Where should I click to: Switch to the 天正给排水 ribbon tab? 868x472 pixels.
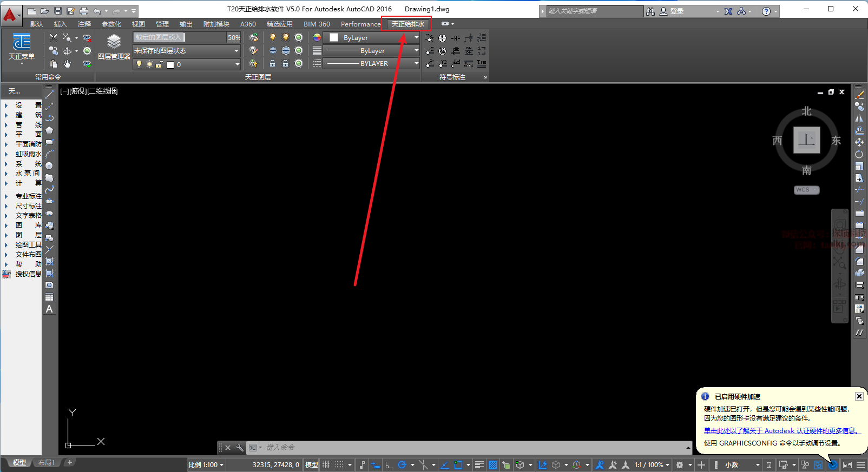(x=407, y=24)
